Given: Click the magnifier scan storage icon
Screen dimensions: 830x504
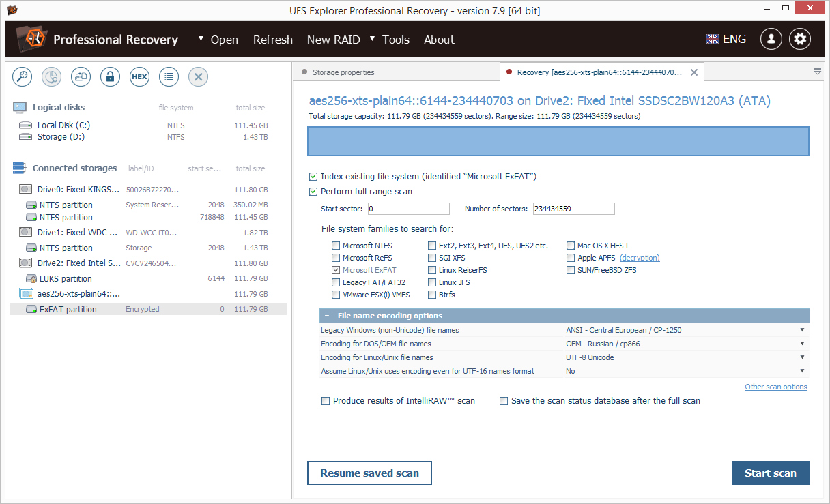Looking at the screenshot, I should click(23, 77).
